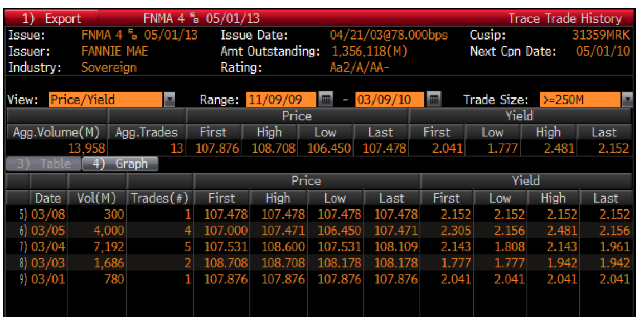Viewport: 644px width, 323px height.
Task: Click next coupon date 05/01/10
Action: point(603,51)
